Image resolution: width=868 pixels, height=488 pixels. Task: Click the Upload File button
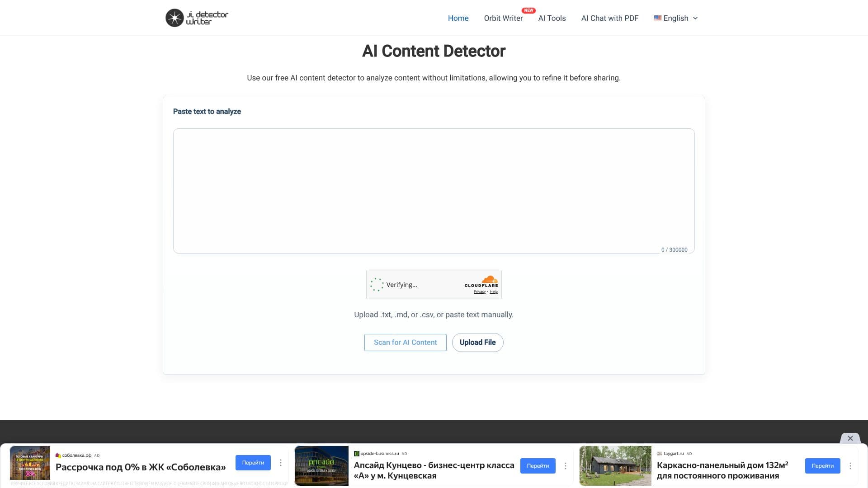click(477, 343)
